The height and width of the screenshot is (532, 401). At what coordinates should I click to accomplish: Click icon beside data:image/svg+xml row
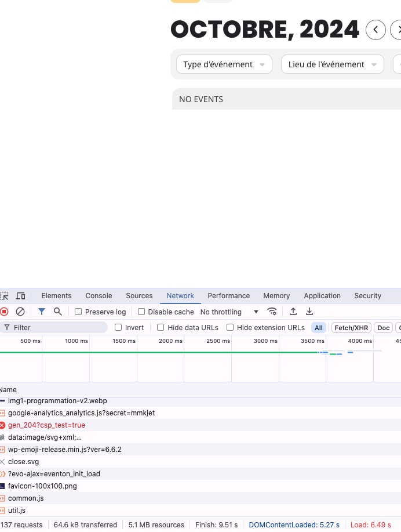3,437
